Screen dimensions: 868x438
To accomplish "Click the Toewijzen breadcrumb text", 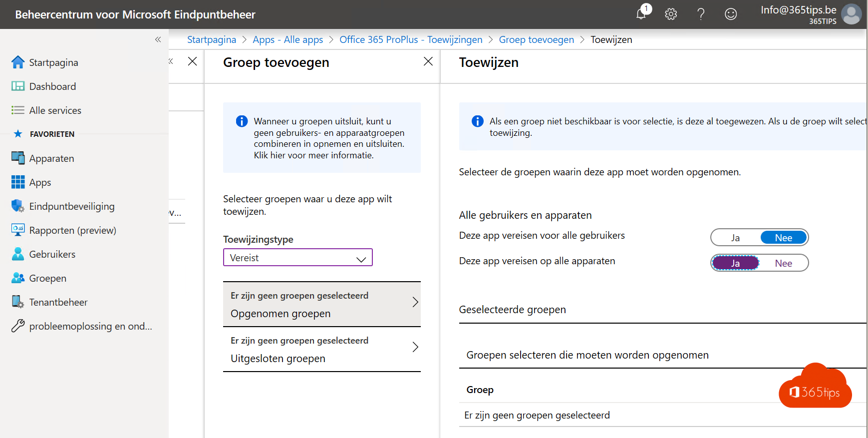I will tap(611, 39).
